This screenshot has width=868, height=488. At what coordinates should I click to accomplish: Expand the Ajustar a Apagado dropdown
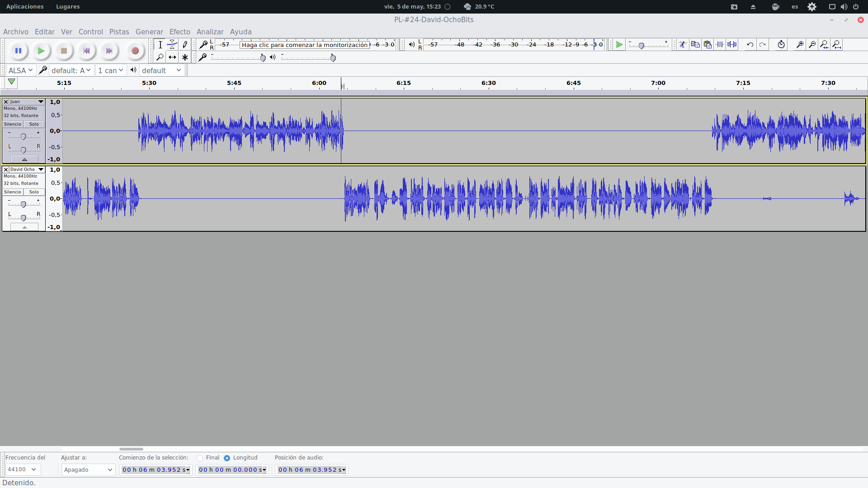tap(88, 470)
